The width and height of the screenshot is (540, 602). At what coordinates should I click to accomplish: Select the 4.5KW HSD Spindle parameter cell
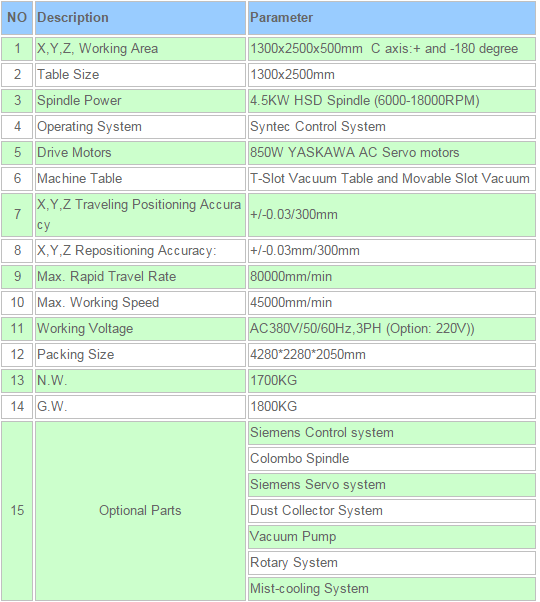tap(391, 101)
